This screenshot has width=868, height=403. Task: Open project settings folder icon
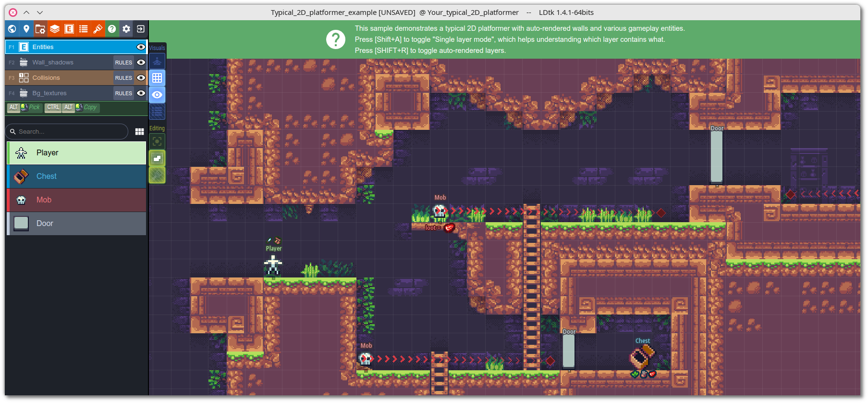click(40, 29)
